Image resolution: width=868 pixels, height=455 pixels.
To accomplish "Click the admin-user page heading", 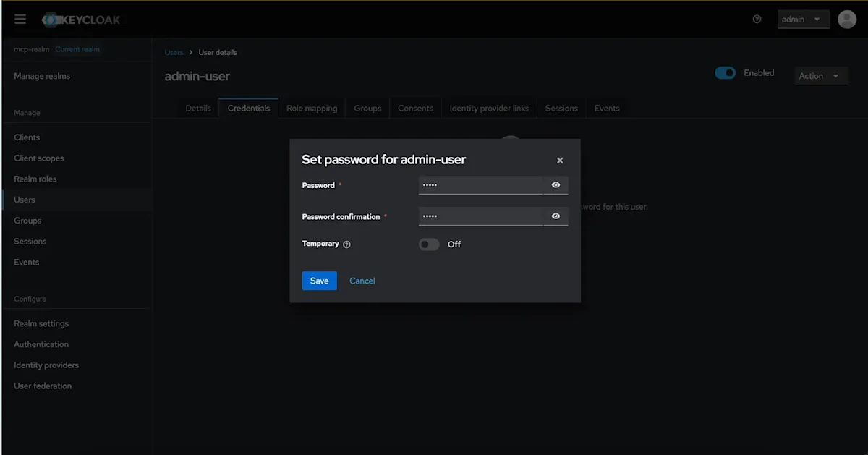I will 197,76.
